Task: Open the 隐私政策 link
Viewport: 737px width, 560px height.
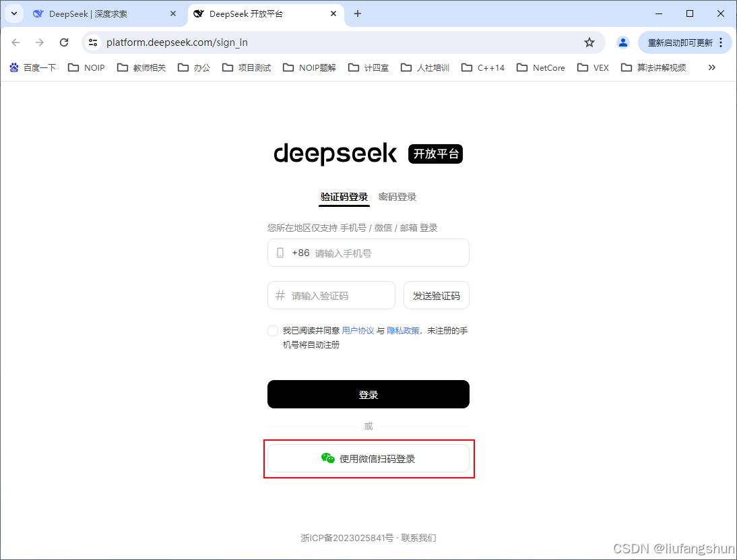Action: tap(403, 331)
